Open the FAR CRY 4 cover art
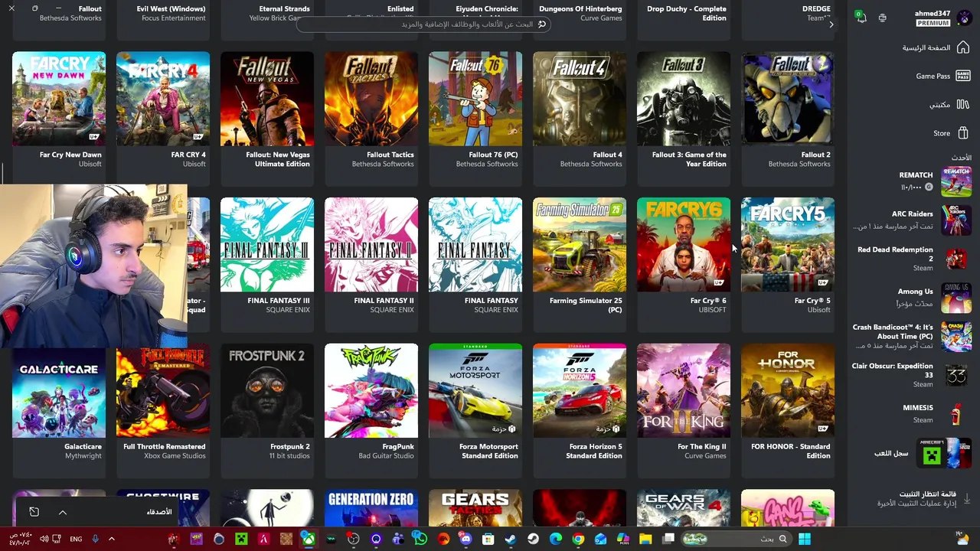The height and width of the screenshot is (551, 980). [x=163, y=99]
